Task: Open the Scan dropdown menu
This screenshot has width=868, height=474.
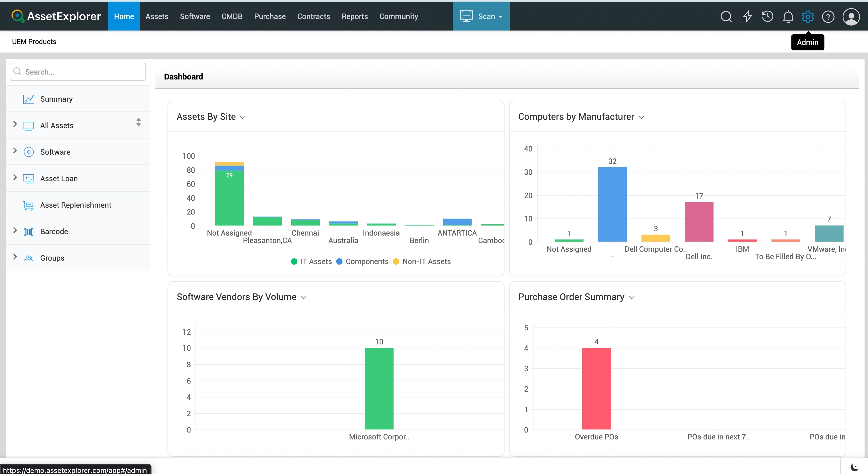Action: click(x=481, y=16)
